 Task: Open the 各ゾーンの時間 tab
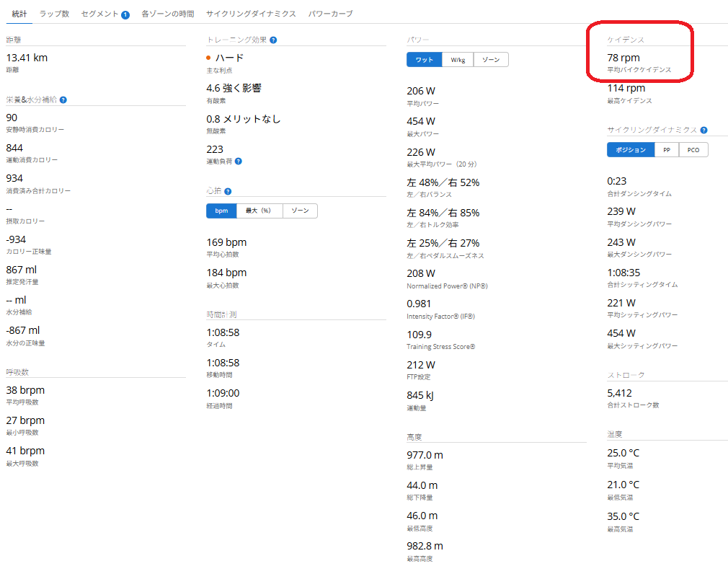(x=167, y=14)
